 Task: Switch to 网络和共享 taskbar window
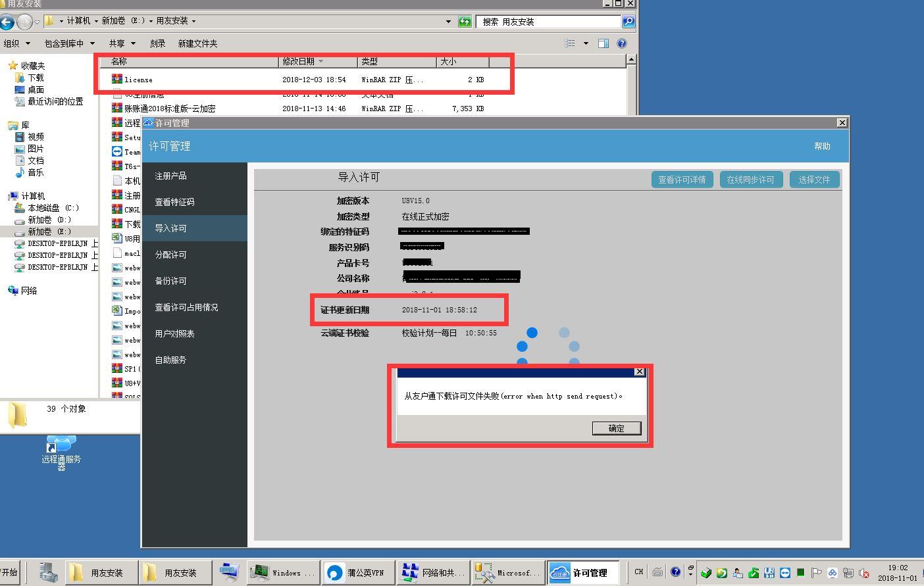pyautogui.click(x=432, y=573)
